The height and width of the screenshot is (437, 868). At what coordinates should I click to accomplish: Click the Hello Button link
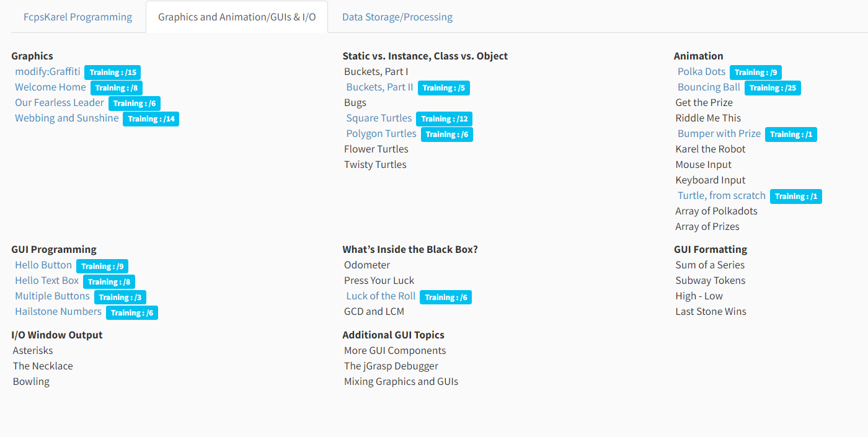[x=43, y=265]
